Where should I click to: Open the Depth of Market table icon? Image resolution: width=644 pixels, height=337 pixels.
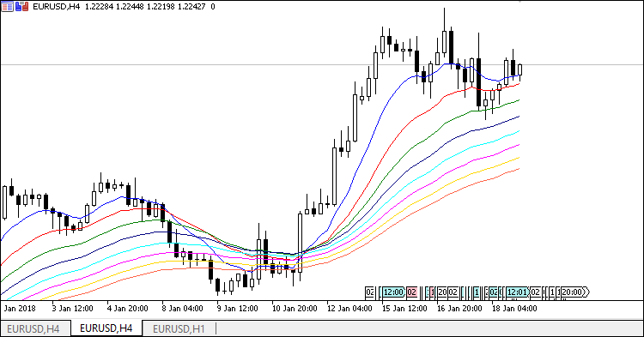point(8,7)
